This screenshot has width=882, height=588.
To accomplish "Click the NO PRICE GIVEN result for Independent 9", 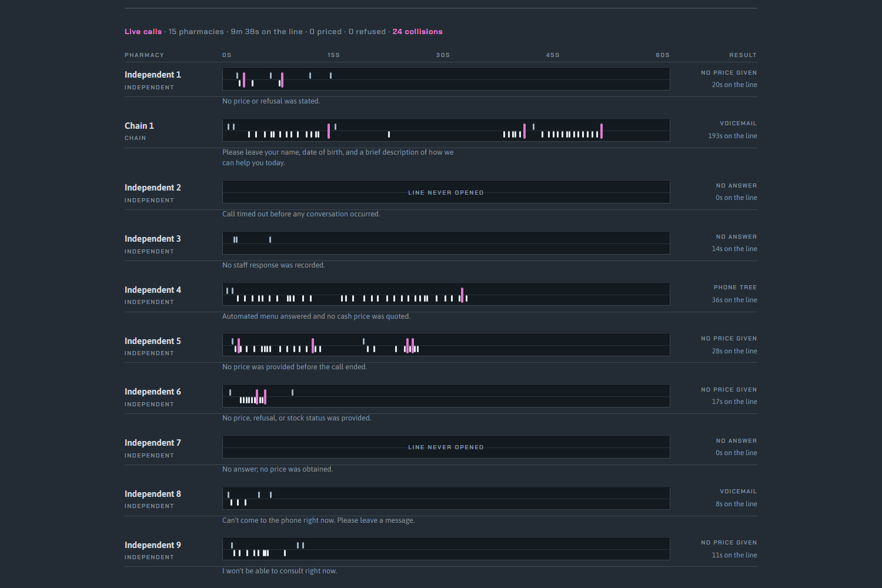I will click(729, 543).
